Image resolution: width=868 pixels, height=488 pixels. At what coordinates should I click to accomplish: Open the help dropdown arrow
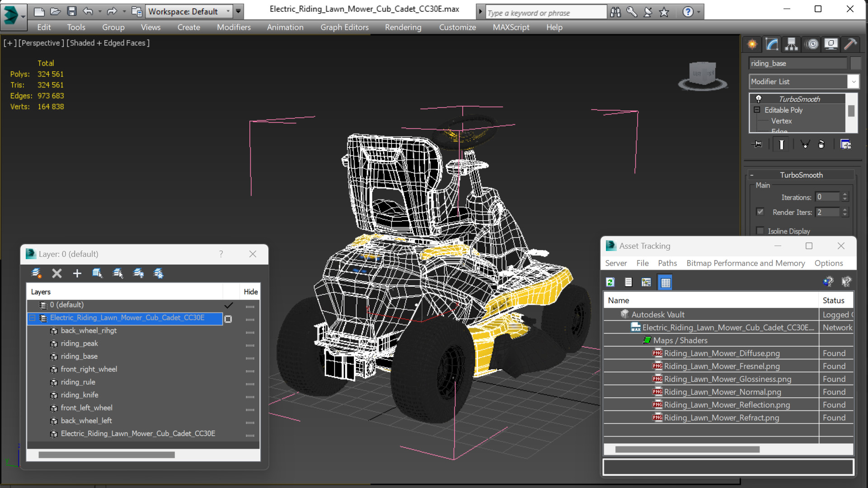(699, 12)
